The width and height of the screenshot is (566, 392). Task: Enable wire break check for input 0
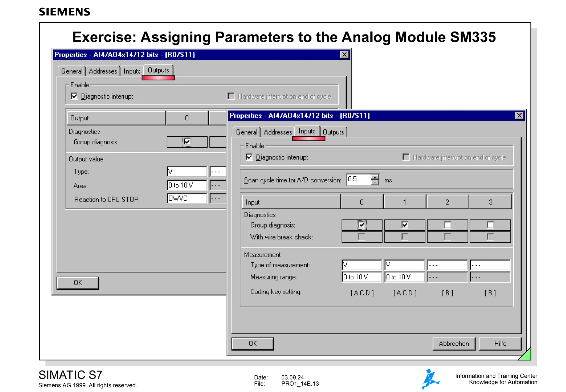(x=361, y=237)
